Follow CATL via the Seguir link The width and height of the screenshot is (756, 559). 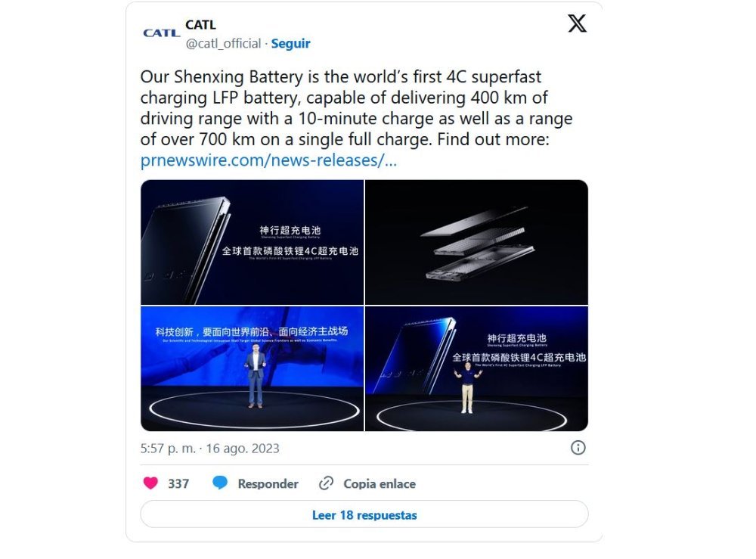(290, 43)
